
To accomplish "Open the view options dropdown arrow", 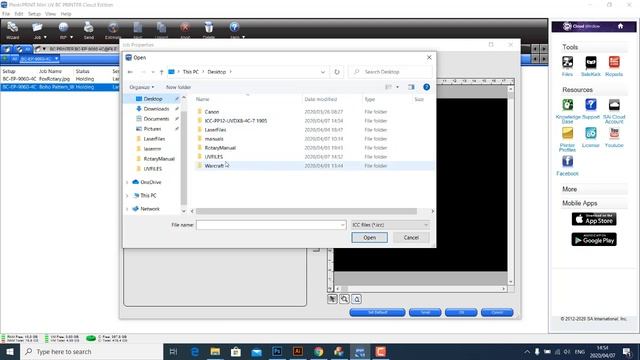I will pos(398,87).
